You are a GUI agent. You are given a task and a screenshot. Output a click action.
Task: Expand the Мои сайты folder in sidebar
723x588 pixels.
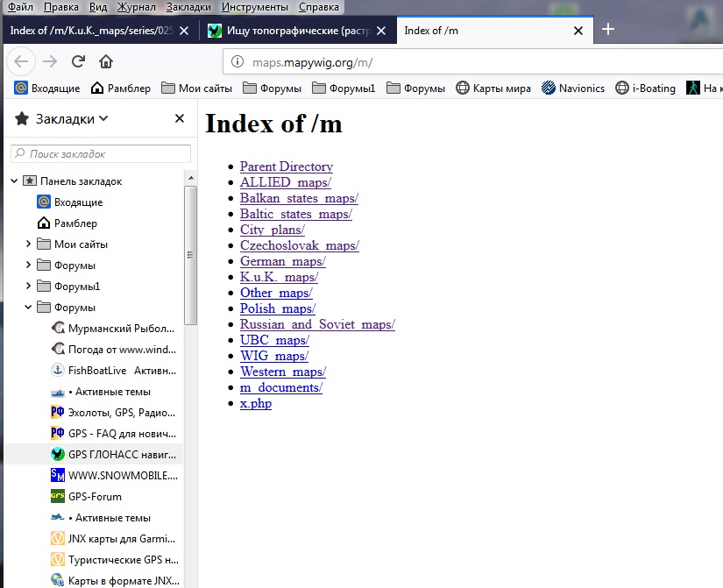point(28,244)
